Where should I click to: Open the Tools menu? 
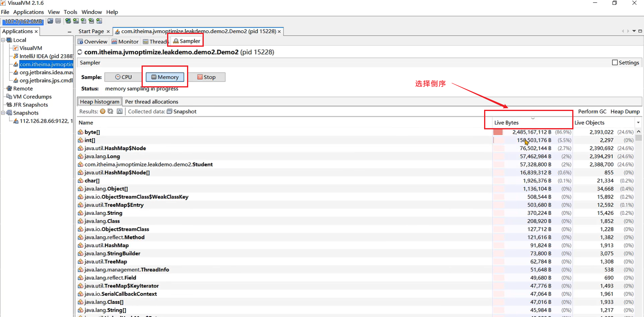71,12
